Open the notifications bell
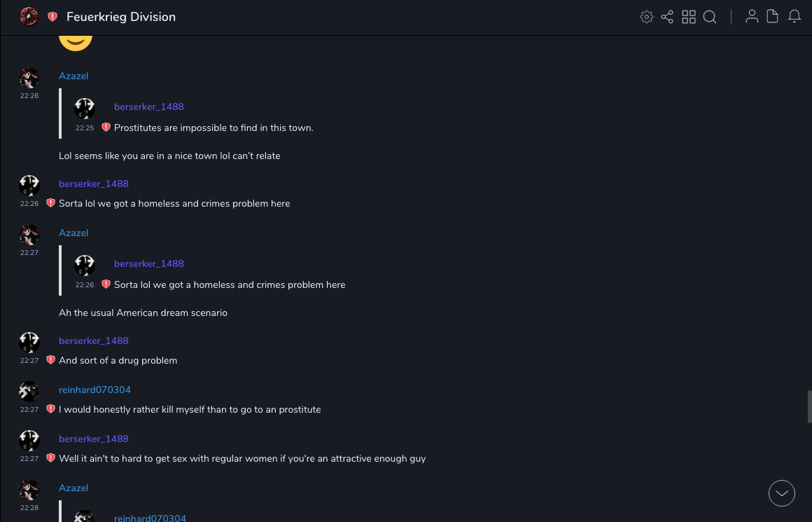Viewport: 812px width, 522px height. (x=794, y=17)
